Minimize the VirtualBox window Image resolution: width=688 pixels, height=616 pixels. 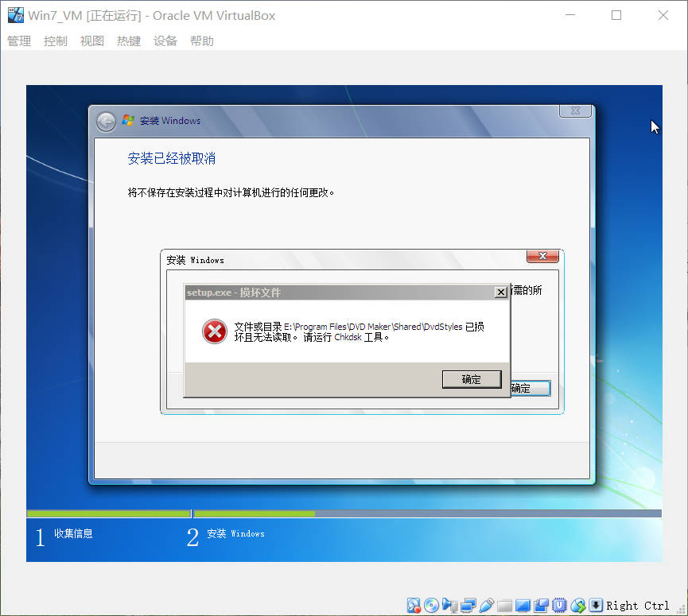[570, 15]
